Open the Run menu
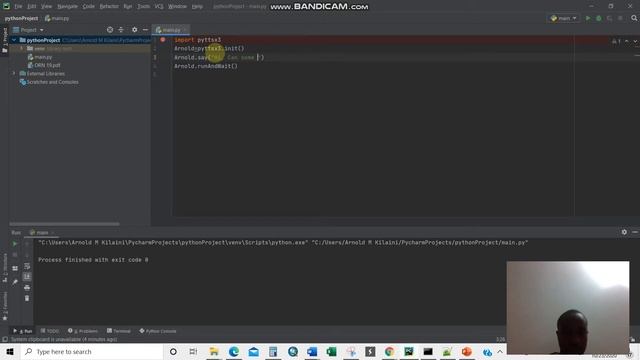Viewport: 640px width, 360px height. pyautogui.click(x=128, y=7)
